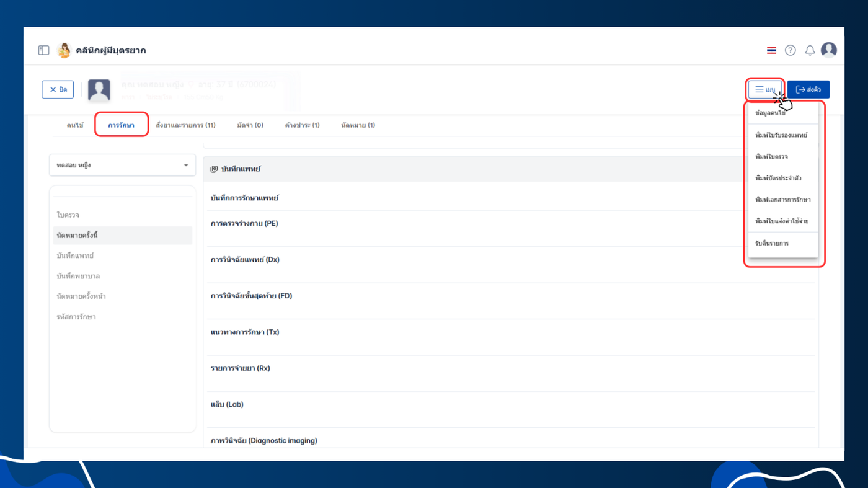The image size is (868, 488).
Task: Select รหัสการรักษา in the side list
Action: [x=123, y=317]
